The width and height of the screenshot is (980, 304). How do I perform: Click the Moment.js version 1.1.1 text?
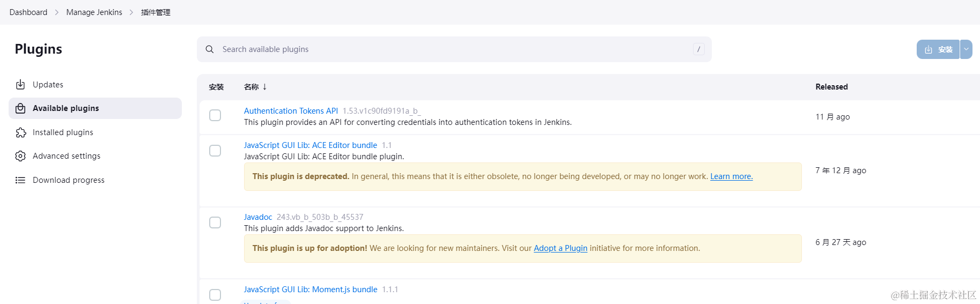[x=390, y=290]
